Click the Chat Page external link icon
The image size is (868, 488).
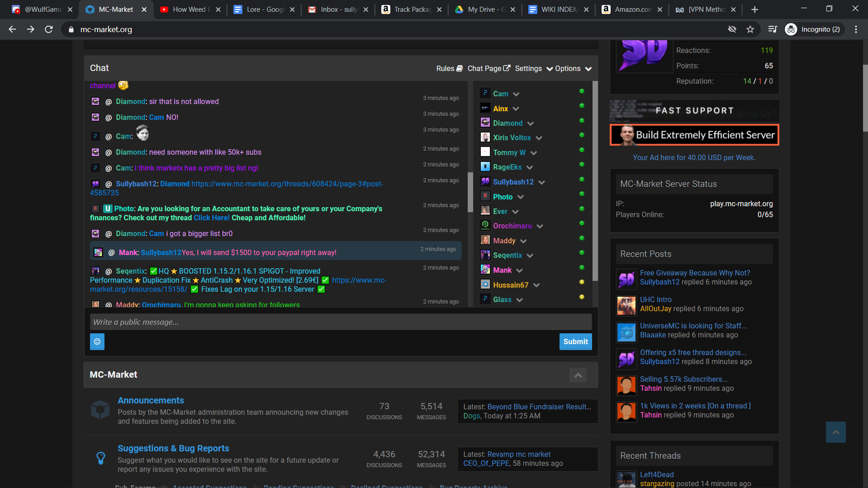[507, 68]
